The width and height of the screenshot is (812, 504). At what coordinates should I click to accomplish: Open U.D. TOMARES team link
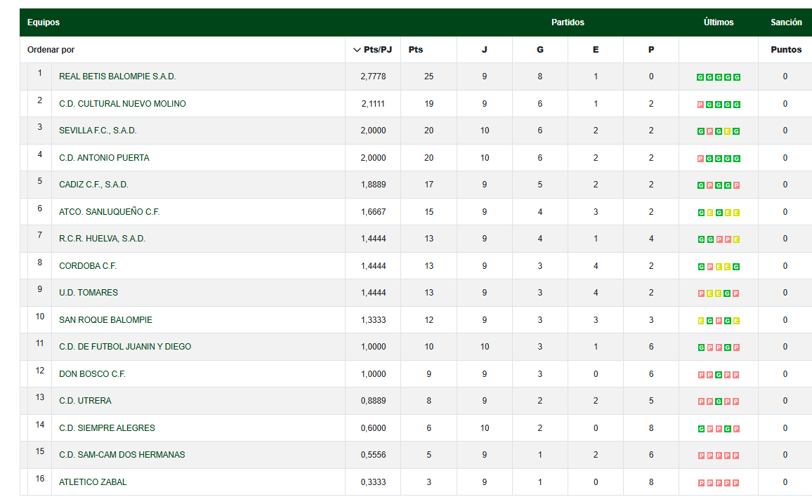coord(89,293)
